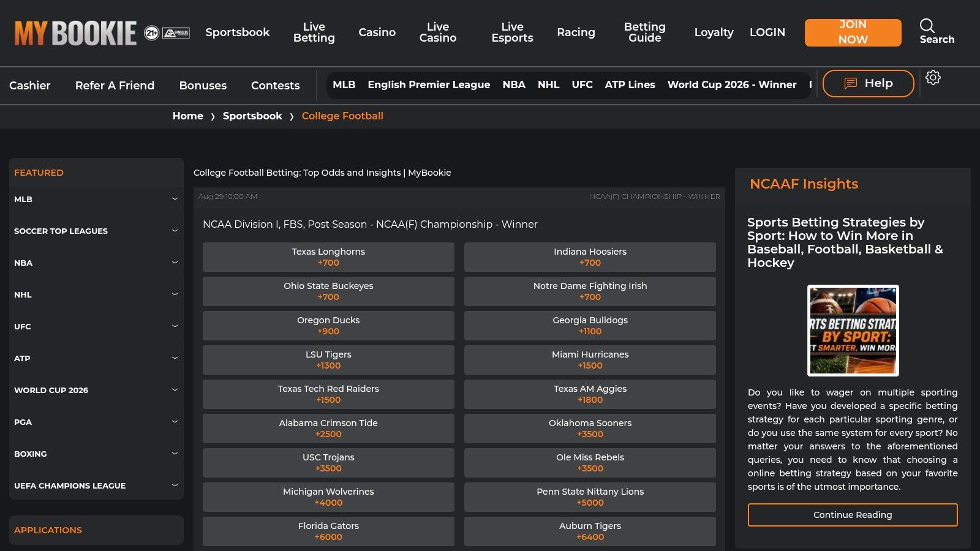Screen dimensions: 980x551
Task: Select Georgia Bulldogs +1100 odds
Action: pyautogui.click(x=590, y=326)
